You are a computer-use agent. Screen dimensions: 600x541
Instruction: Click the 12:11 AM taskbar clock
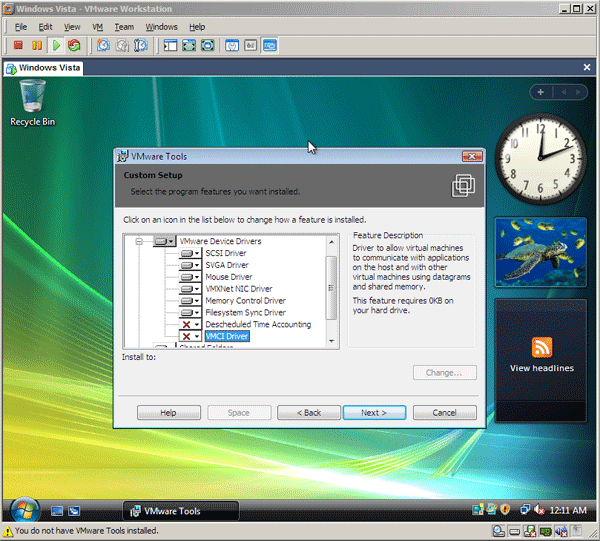coord(568,510)
